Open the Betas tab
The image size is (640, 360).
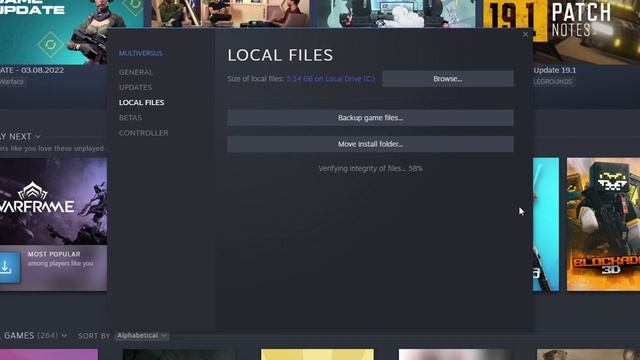(x=130, y=118)
